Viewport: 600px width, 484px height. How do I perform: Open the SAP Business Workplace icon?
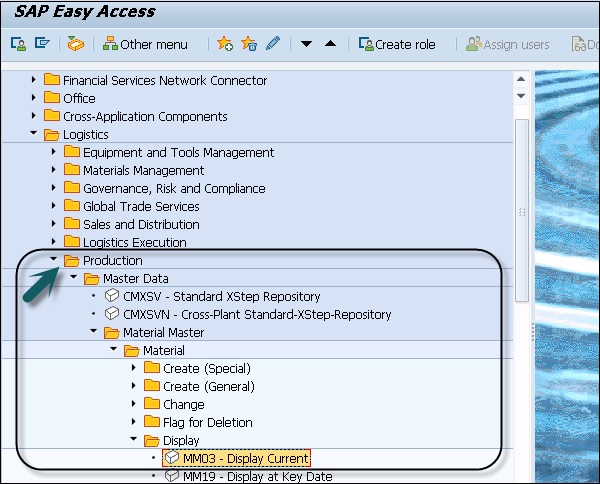pos(75,44)
